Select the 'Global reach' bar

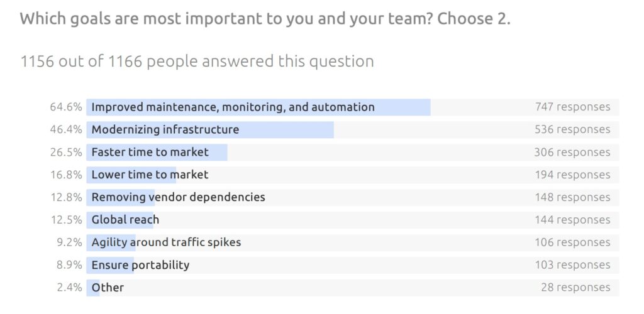(x=352, y=220)
